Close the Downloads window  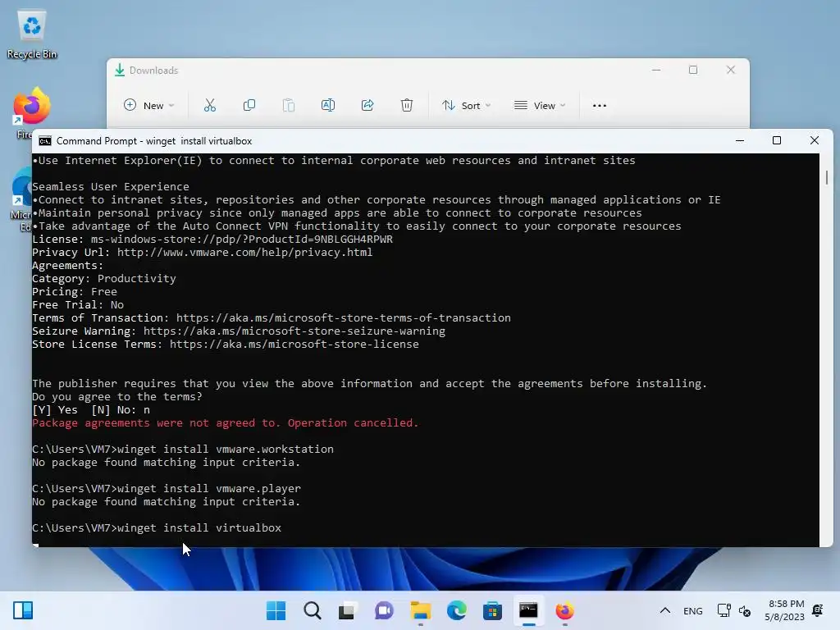(731, 70)
